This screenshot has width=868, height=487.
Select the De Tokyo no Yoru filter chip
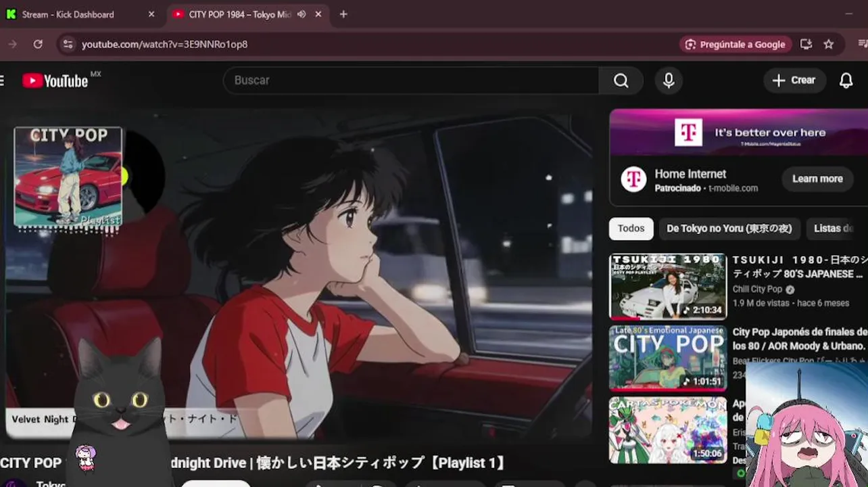click(x=729, y=229)
